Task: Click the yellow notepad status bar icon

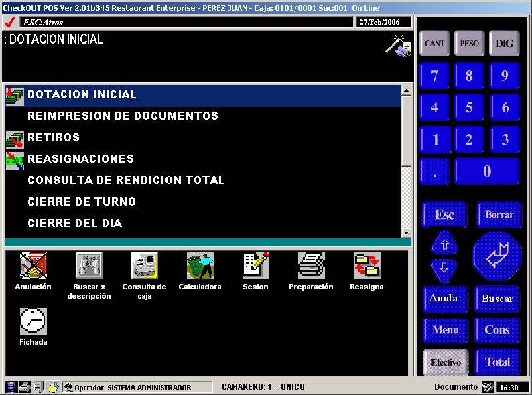Action: click(x=53, y=386)
